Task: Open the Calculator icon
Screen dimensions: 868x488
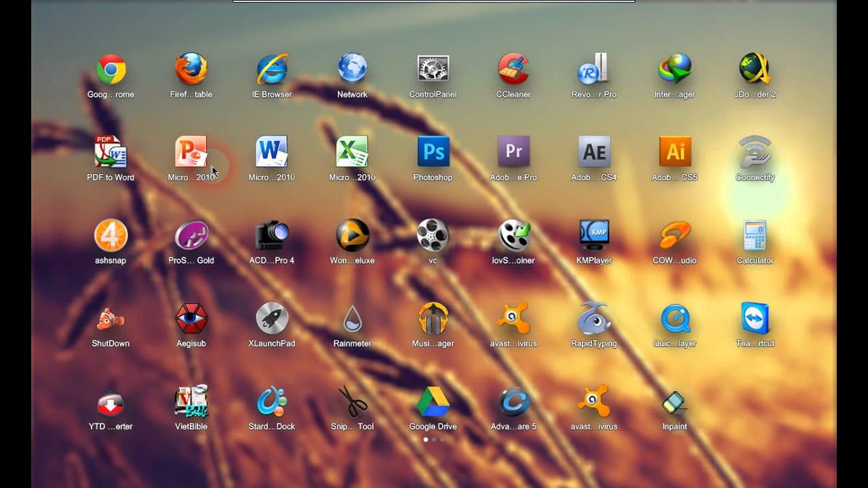Action: (755, 235)
